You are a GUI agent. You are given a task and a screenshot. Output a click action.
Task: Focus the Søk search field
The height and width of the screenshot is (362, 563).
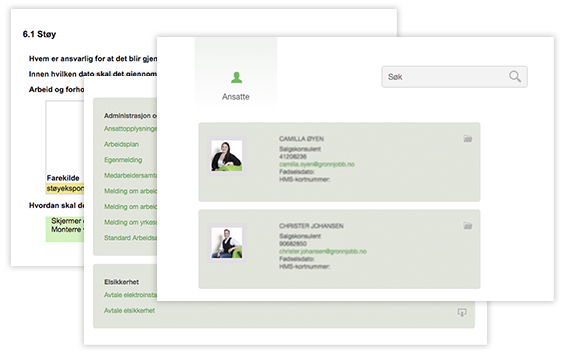click(454, 76)
